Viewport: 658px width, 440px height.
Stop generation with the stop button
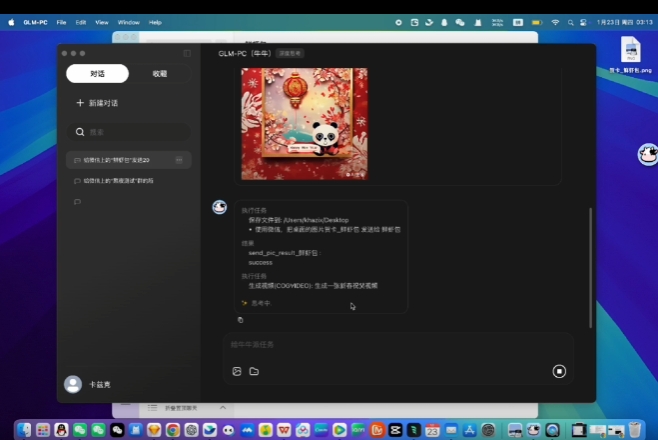pos(559,371)
